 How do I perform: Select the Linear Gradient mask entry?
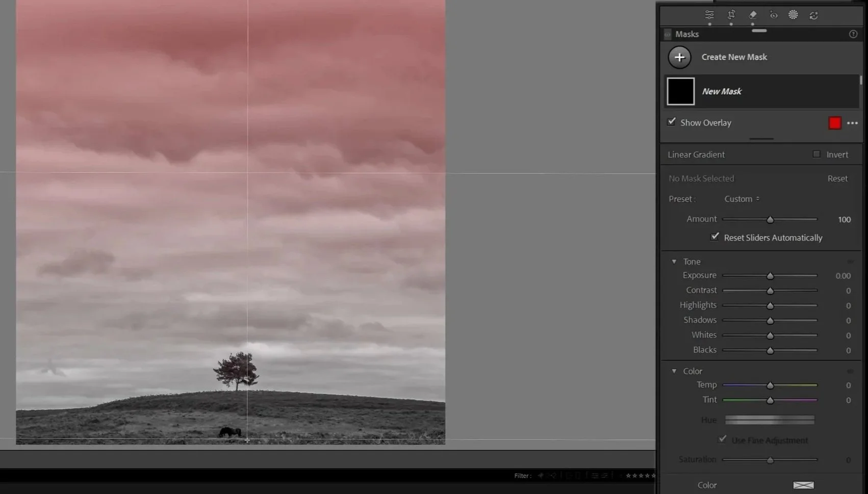(696, 154)
